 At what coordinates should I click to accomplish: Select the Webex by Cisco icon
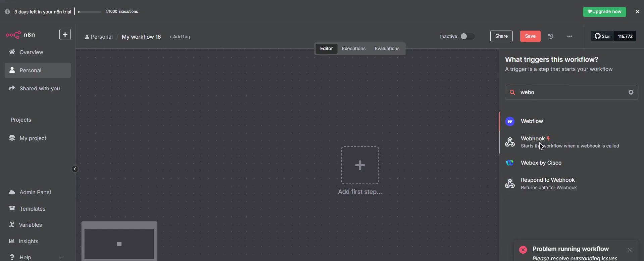[x=510, y=163]
